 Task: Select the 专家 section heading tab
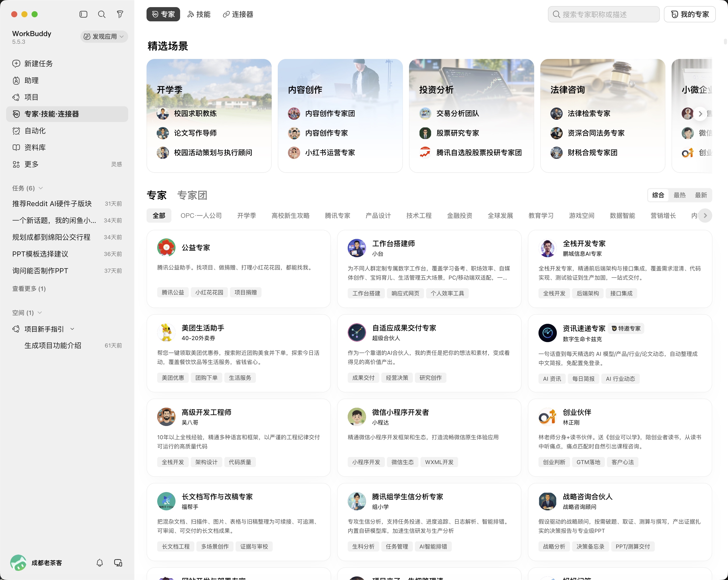pyautogui.click(x=157, y=195)
